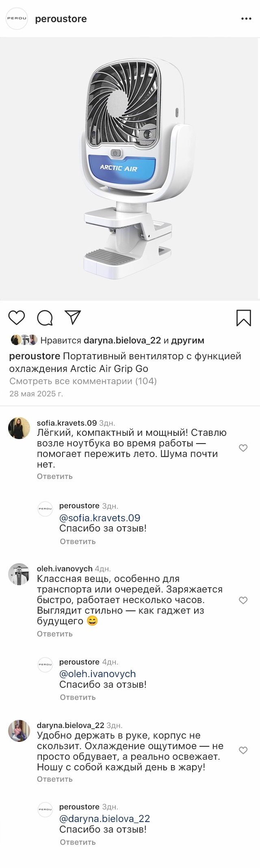Open oleh.ivanovych's avatar
The width and height of the screenshot is (260, 868).
pyautogui.click(x=19, y=574)
